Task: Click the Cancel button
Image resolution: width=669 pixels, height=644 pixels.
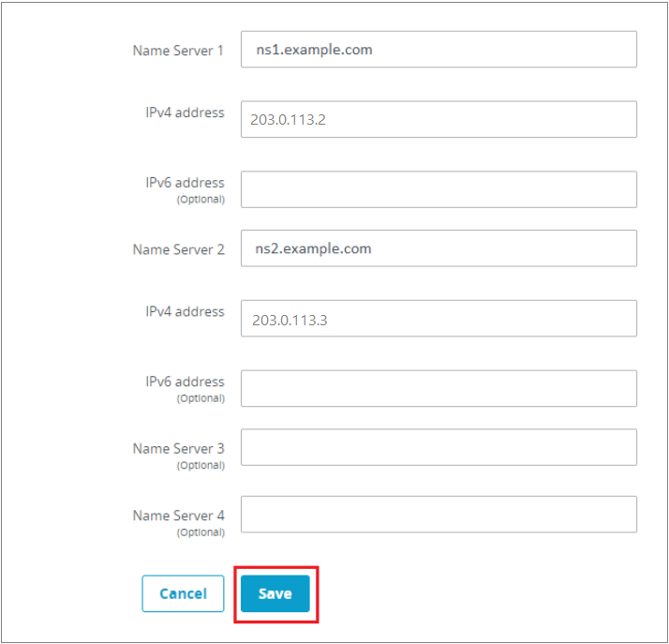Action: click(183, 593)
